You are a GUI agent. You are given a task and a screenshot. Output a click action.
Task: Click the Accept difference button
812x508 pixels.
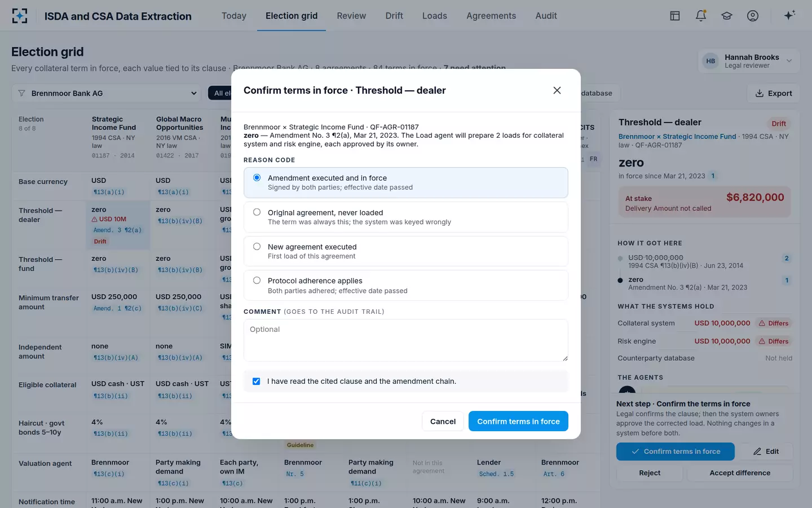(740, 473)
